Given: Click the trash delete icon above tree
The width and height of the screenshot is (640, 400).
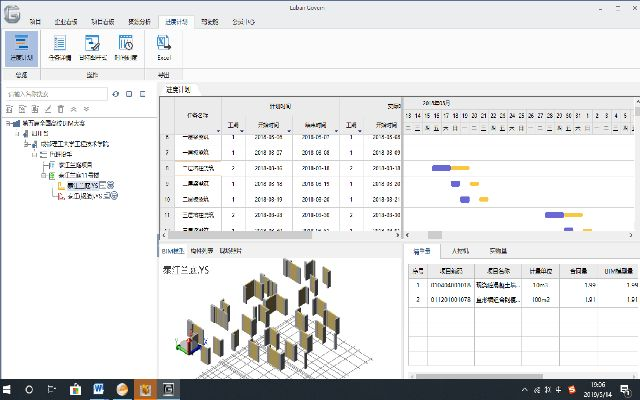Looking at the screenshot, I should (60, 108).
